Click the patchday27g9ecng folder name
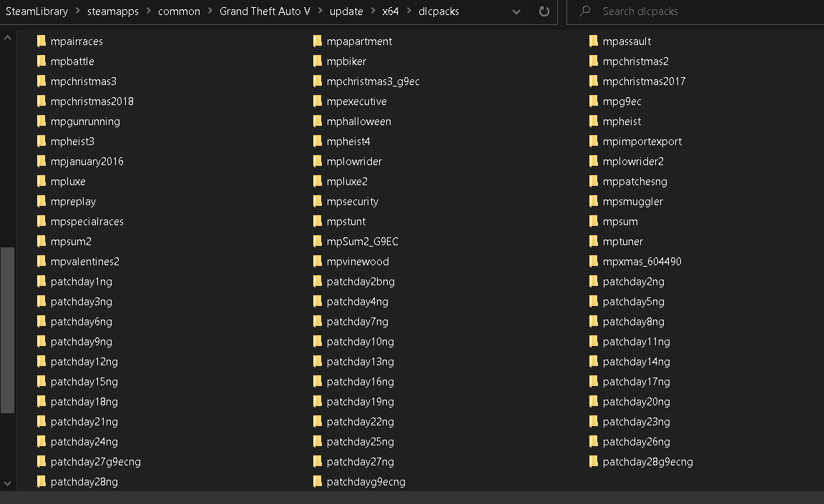The width and height of the screenshot is (824, 504). (96, 462)
